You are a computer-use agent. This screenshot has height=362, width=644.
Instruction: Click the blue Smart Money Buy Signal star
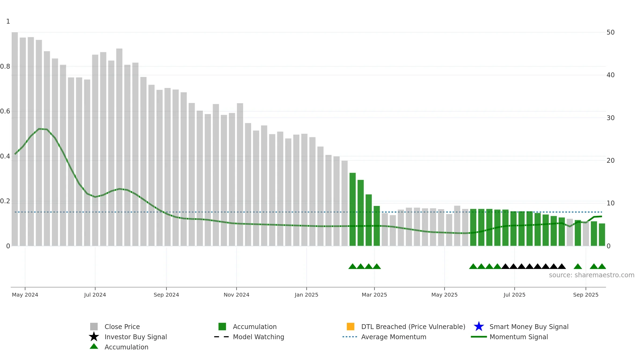[x=479, y=326]
